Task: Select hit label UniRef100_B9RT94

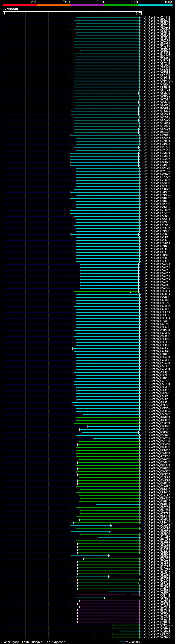Action: 157,45
